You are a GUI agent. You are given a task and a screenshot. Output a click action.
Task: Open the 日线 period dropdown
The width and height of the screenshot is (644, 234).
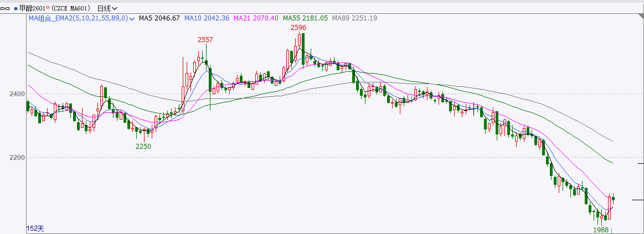tap(107, 8)
